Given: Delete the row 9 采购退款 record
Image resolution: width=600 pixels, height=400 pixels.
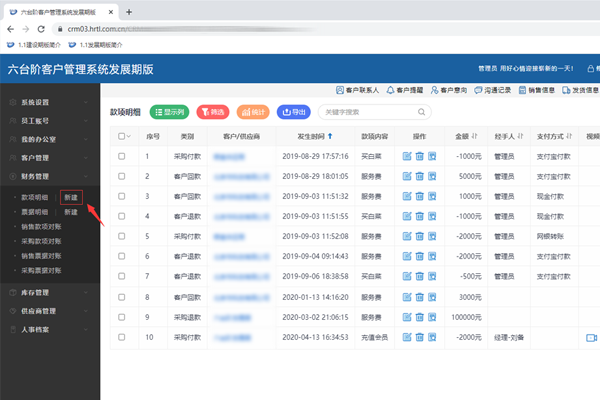Looking at the screenshot, I should coord(419,317).
